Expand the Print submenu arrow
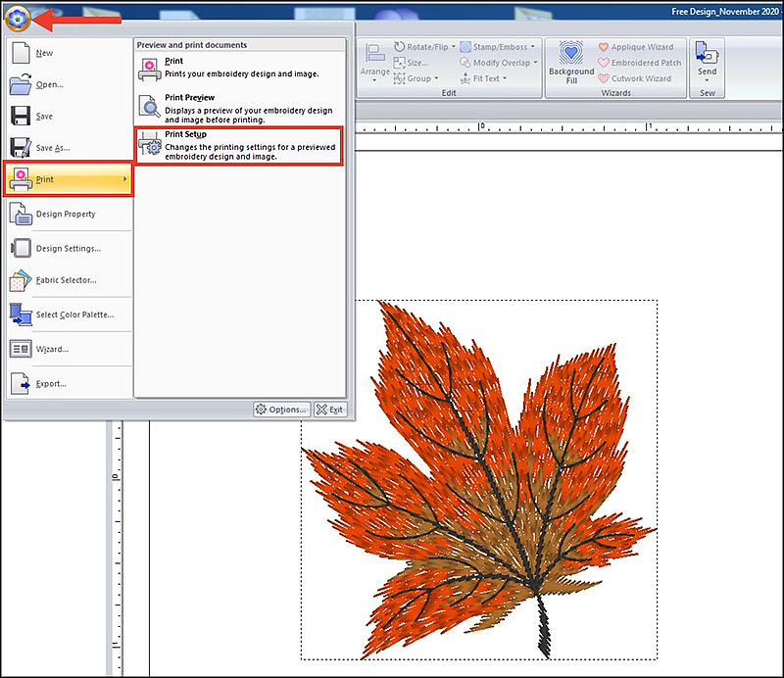Viewport: 784px width, 678px height. 124,180
